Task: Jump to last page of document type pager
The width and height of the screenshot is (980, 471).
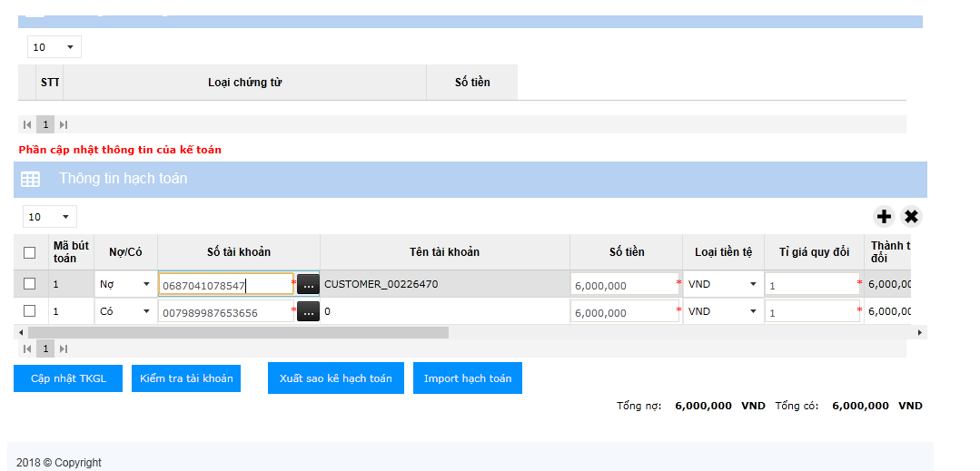Action: pyautogui.click(x=64, y=124)
